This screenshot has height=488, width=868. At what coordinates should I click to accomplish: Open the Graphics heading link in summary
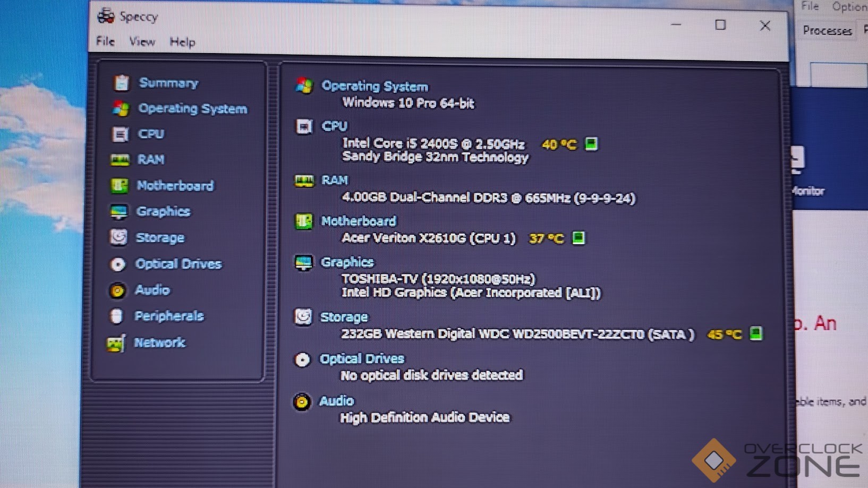347,262
